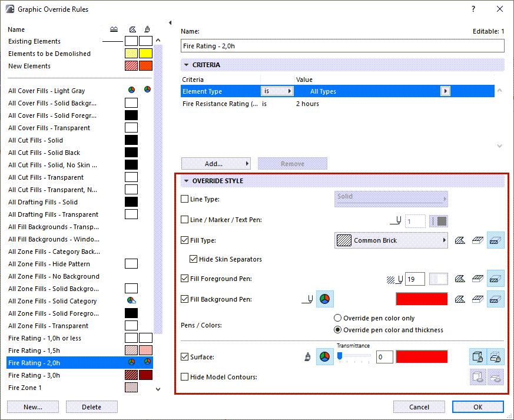
Task: Click the fill column header icon in the rule list
Action: [x=132, y=29]
